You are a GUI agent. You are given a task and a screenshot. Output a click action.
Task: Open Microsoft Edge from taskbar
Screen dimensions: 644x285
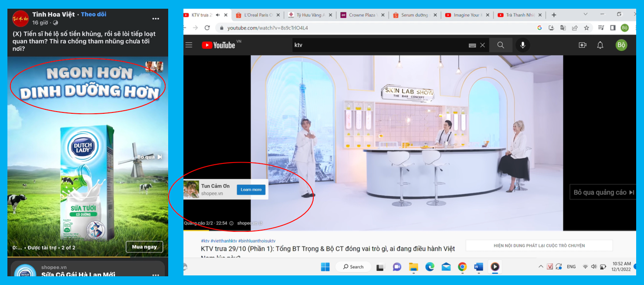tap(430, 267)
